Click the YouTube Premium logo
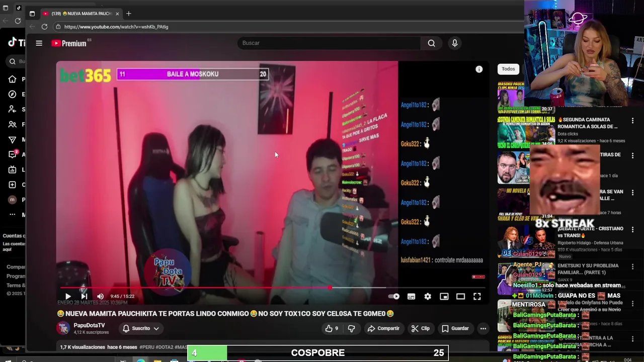Screen dimensions: 644x362 coord(69,43)
